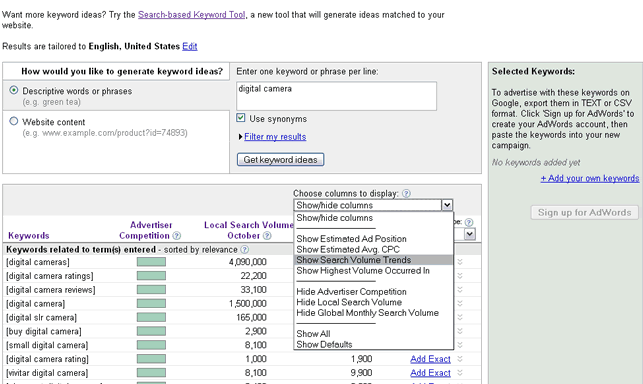Click Edit link for language and country

tap(190, 46)
